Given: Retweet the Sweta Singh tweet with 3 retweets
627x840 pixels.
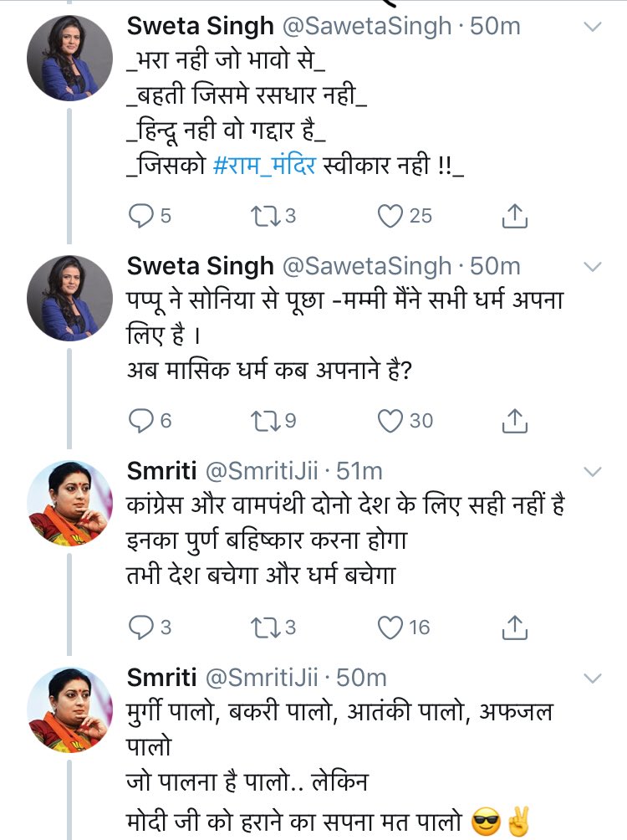Looking at the screenshot, I should pos(265,216).
